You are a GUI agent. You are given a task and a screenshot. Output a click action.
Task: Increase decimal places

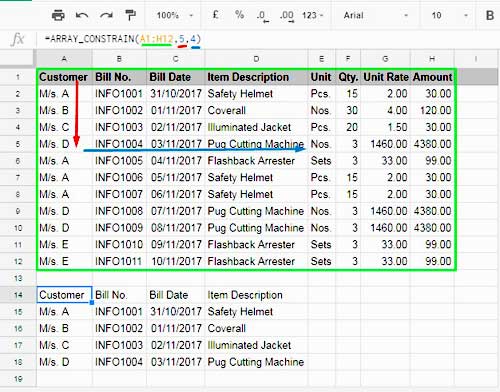[287, 16]
